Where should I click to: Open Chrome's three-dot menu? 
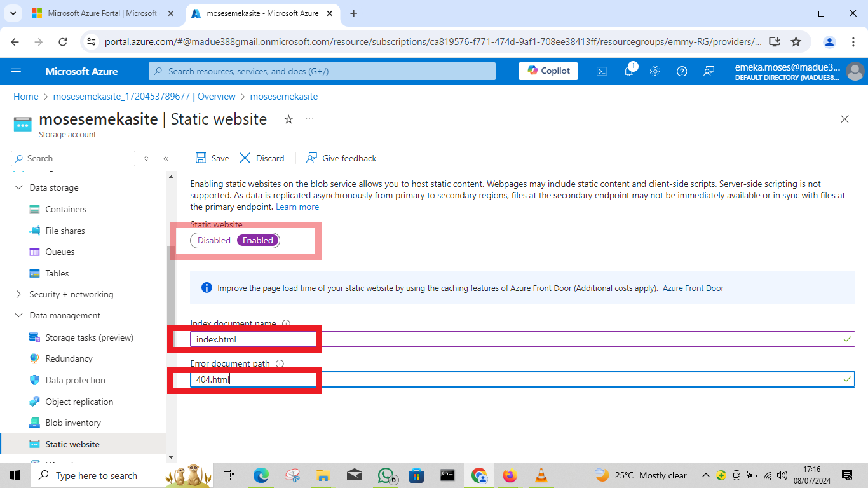[853, 42]
